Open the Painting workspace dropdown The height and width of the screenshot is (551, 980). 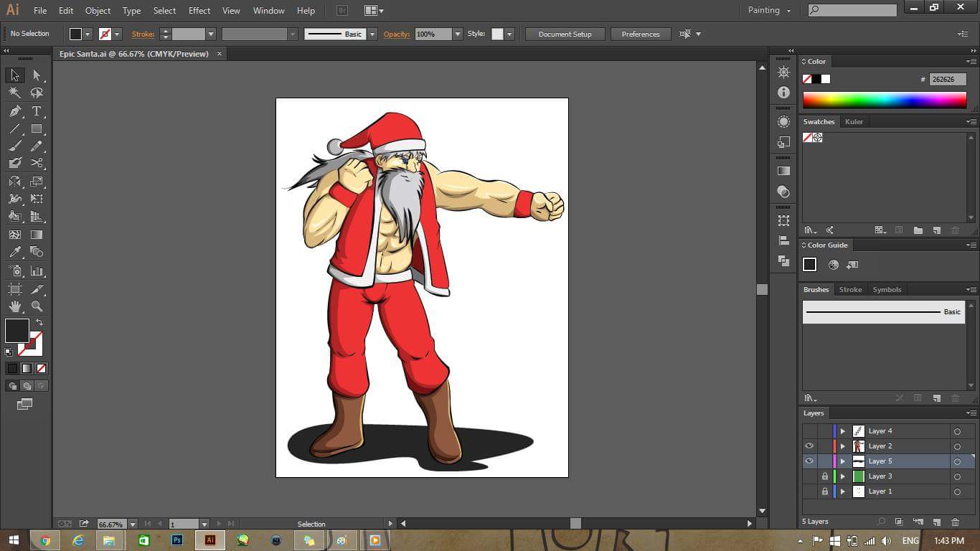769,10
